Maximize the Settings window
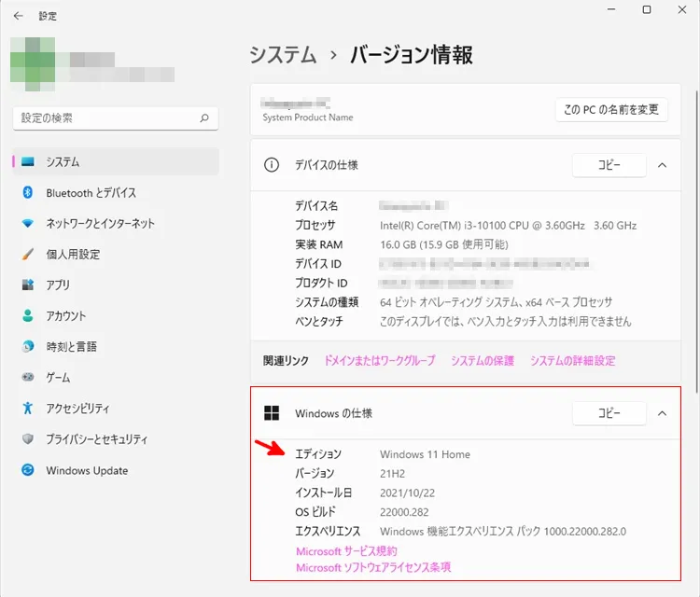700x597 pixels. [647, 9]
